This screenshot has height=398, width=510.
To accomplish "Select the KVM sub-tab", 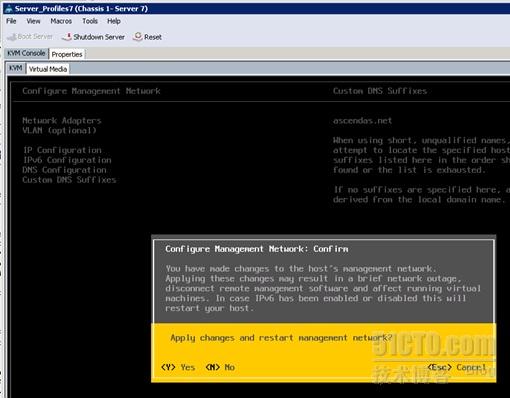I will [x=15, y=68].
